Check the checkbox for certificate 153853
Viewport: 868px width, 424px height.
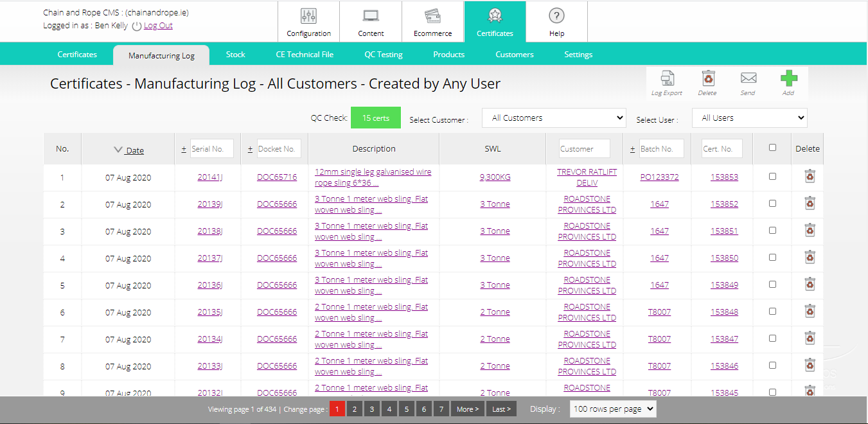point(772,177)
